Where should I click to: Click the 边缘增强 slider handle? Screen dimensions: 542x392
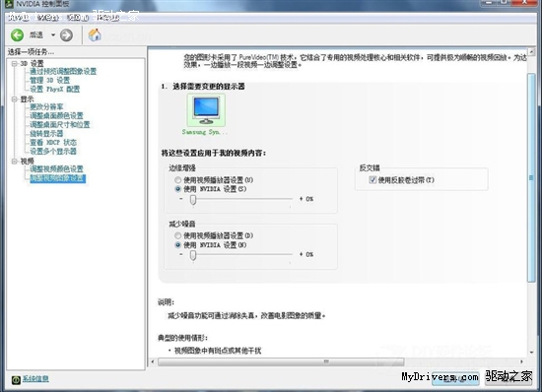click(193, 199)
